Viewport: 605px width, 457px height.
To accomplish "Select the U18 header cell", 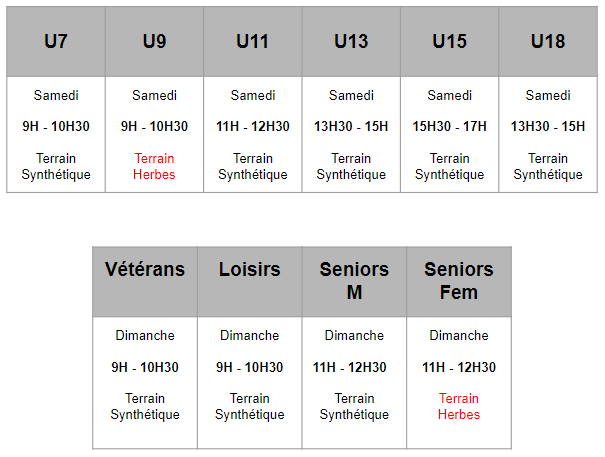I will (x=547, y=41).
